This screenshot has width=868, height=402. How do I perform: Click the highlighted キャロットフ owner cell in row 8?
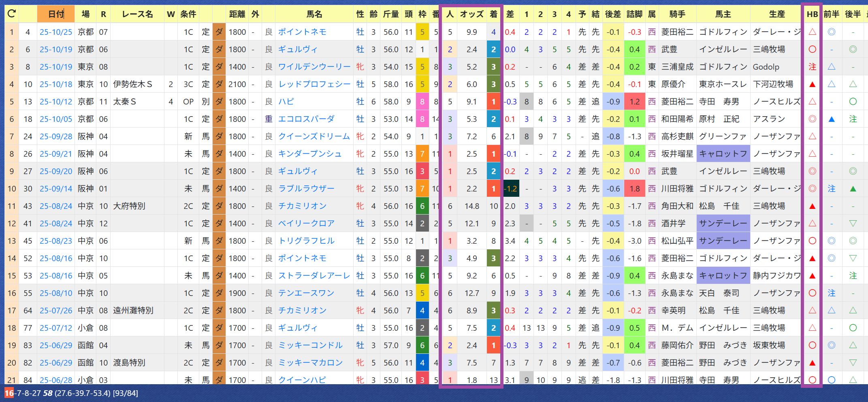click(723, 154)
